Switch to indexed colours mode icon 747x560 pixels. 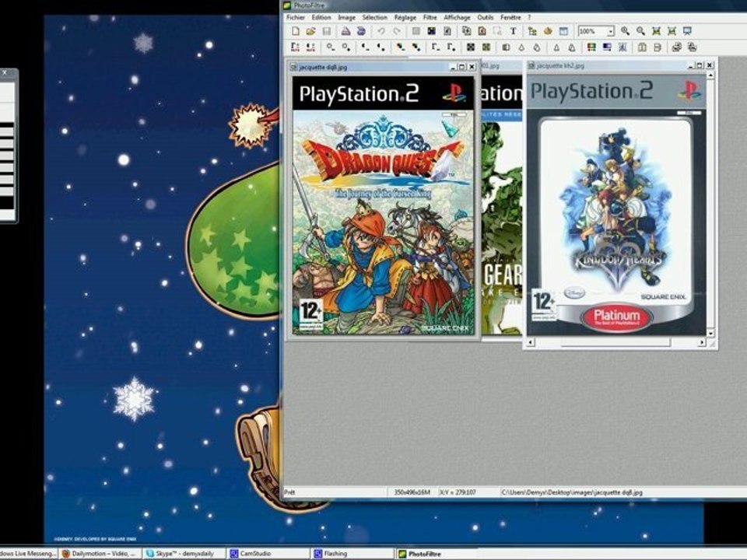coord(431,31)
